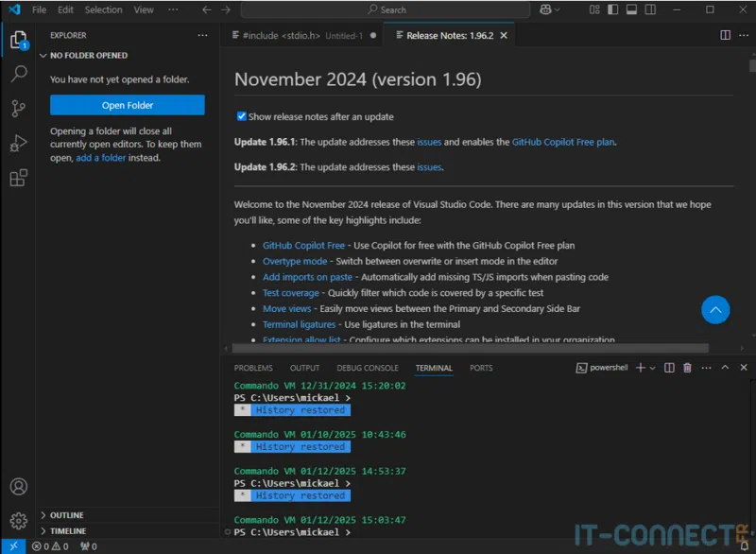The height and width of the screenshot is (554, 756).
Task: Uncheck Show release notes after an update
Action: [x=243, y=116]
